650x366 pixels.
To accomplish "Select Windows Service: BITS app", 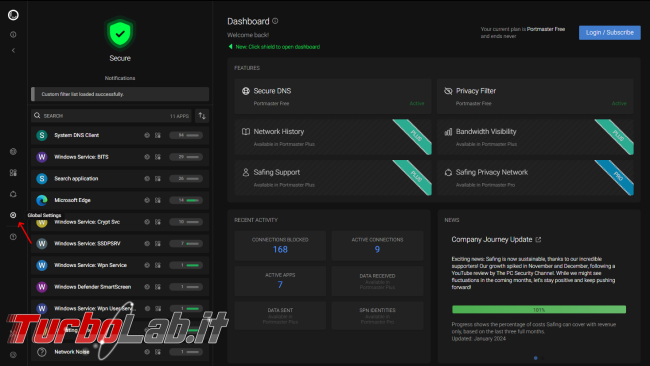I will (x=120, y=157).
